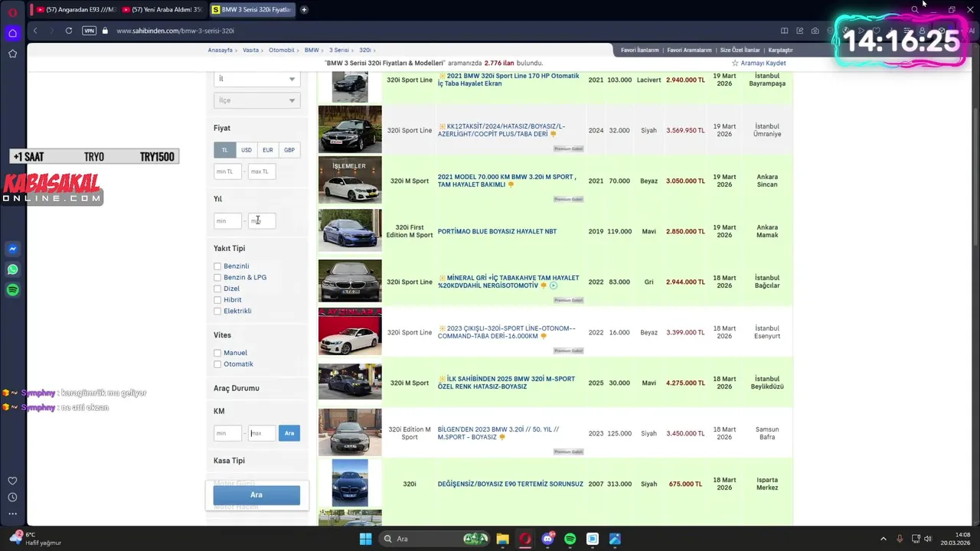Viewport: 980px width, 551px height.
Task: Open Windows Start menu
Action: (365, 539)
